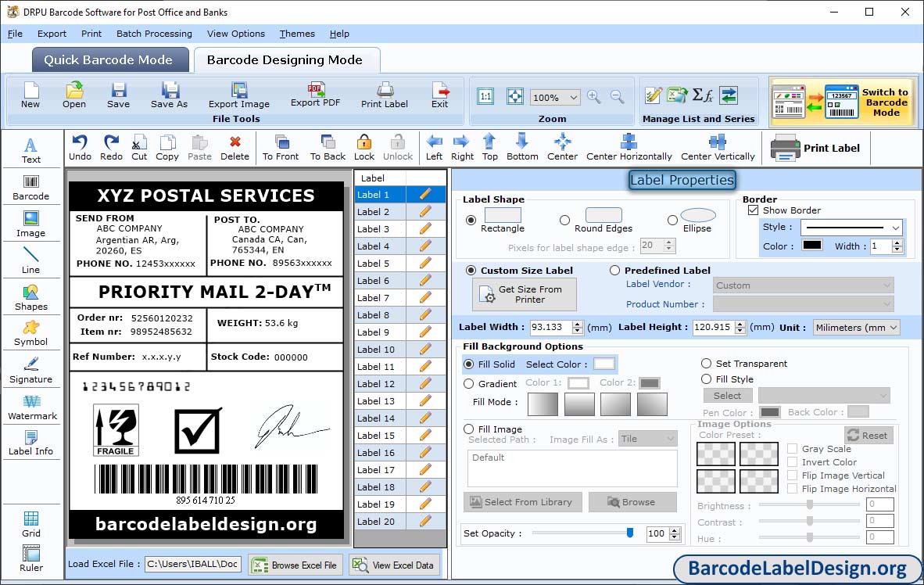Click Browse Excel File button
This screenshot has height=585, width=924.
pyautogui.click(x=295, y=565)
